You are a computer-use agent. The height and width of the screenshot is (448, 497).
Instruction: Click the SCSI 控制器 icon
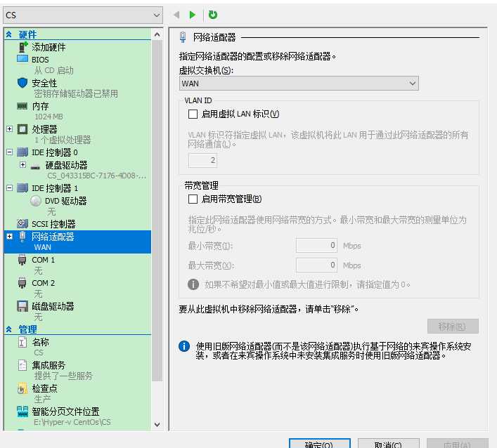click(x=22, y=223)
